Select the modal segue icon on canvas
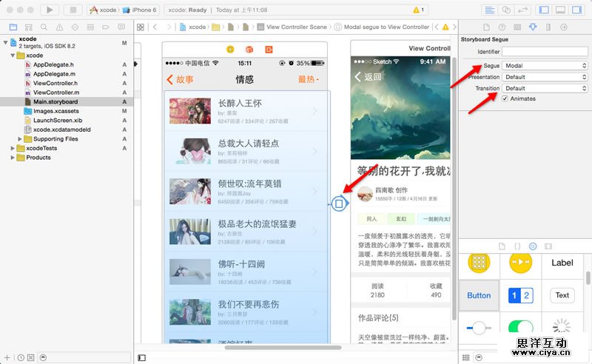The height and width of the screenshot is (364, 592). click(x=339, y=203)
